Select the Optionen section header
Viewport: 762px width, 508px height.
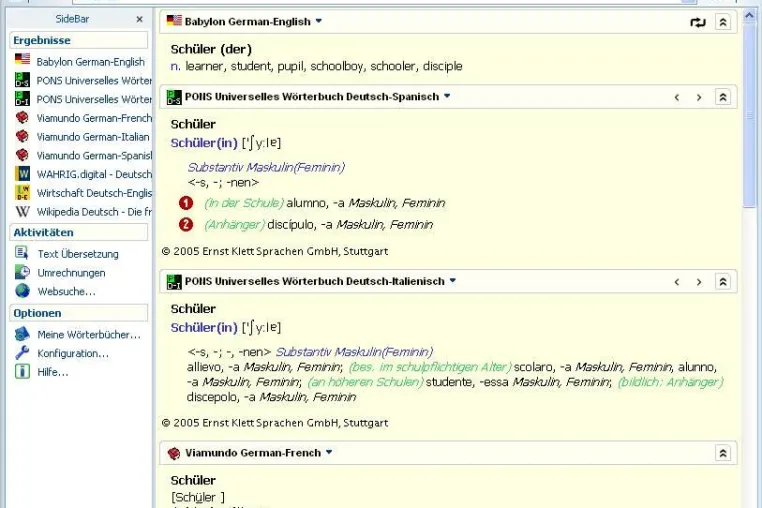tap(79, 313)
